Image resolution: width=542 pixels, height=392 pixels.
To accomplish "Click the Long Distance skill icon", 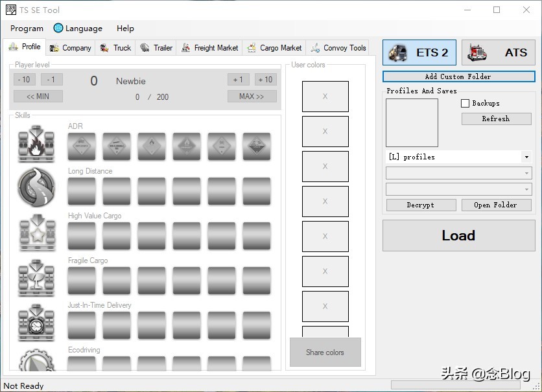I will pos(36,188).
